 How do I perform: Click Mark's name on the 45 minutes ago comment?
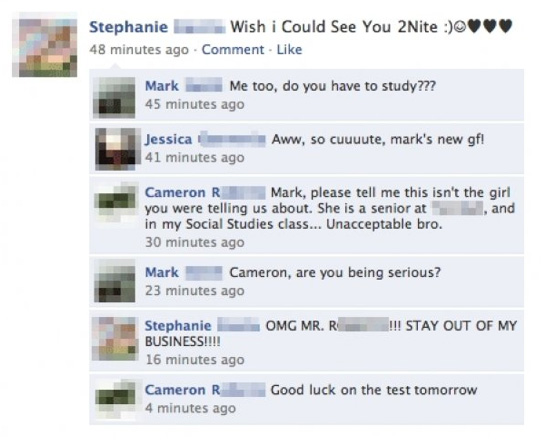click(x=162, y=86)
